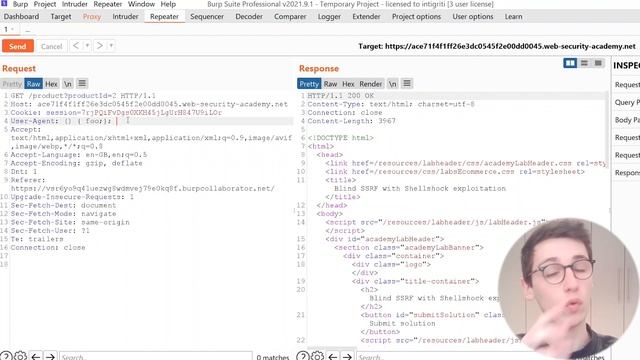Open the history-back dropdown arrow
640x360 pixels.
[87, 46]
